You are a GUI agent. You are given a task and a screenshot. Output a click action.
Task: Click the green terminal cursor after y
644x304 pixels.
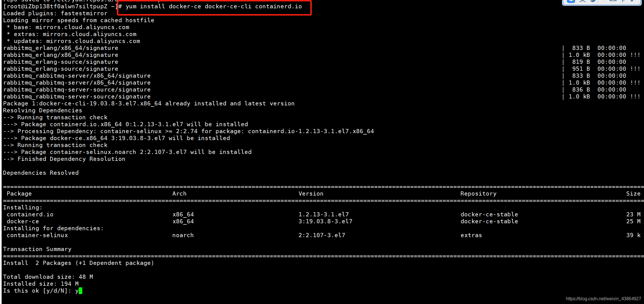pos(80,291)
